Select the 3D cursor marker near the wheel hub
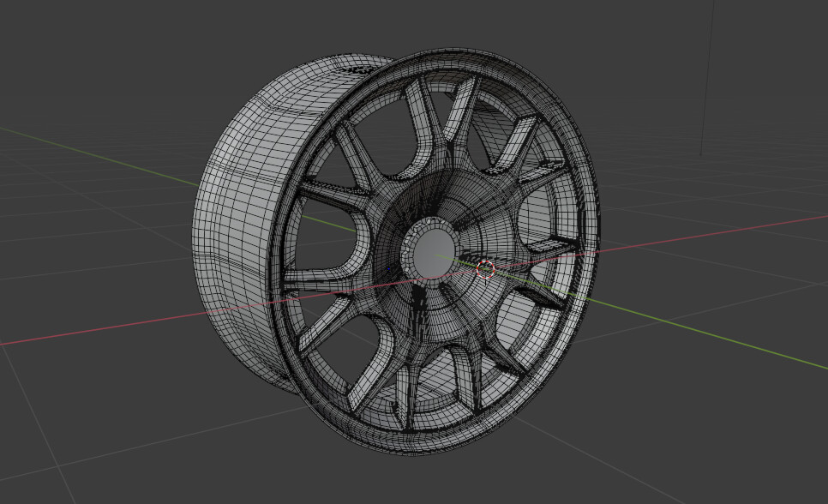Viewport: 828px width, 504px height. tap(486, 270)
